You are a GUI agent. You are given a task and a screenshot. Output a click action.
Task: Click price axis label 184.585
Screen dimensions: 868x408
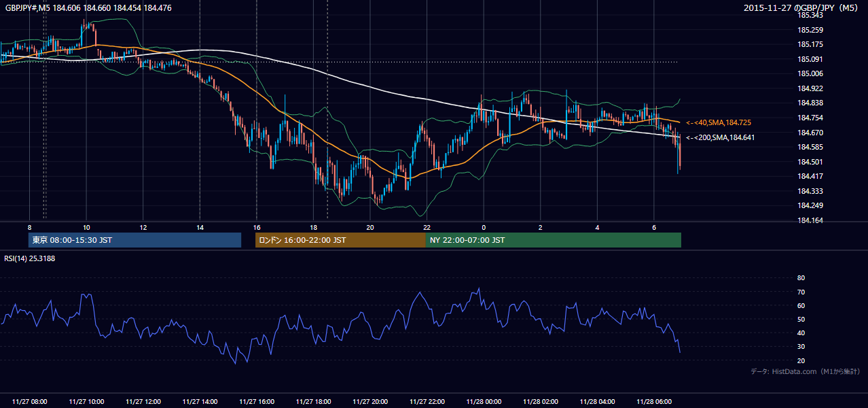(810, 147)
